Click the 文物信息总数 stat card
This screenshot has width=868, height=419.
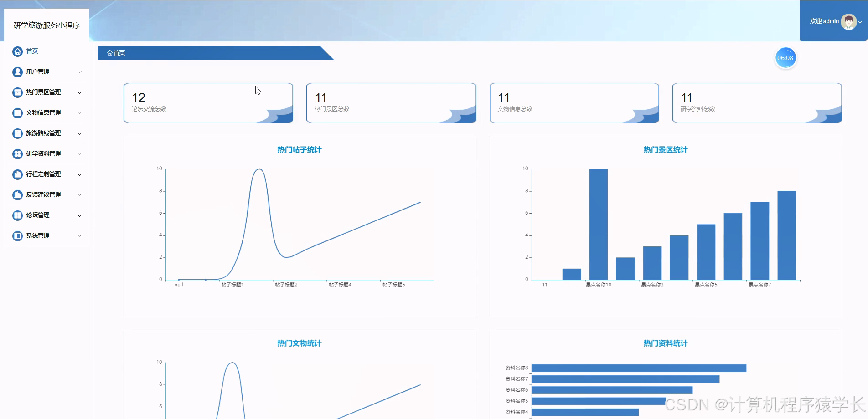pyautogui.click(x=574, y=103)
